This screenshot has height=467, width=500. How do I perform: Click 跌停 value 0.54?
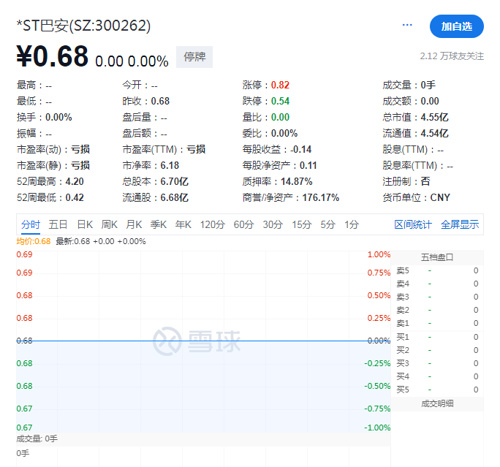[280, 101]
